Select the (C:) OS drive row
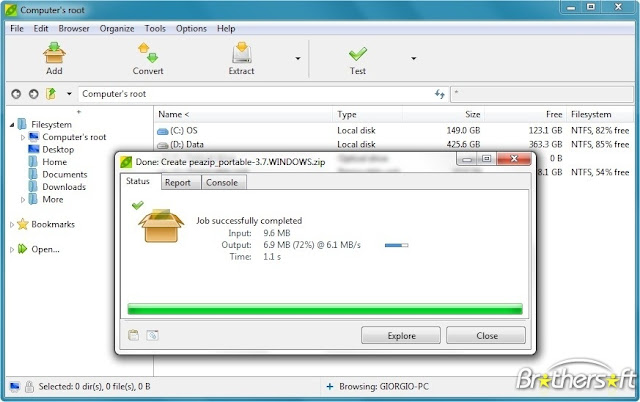The height and width of the screenshot is (402, 640). click(x=394, y=131)
